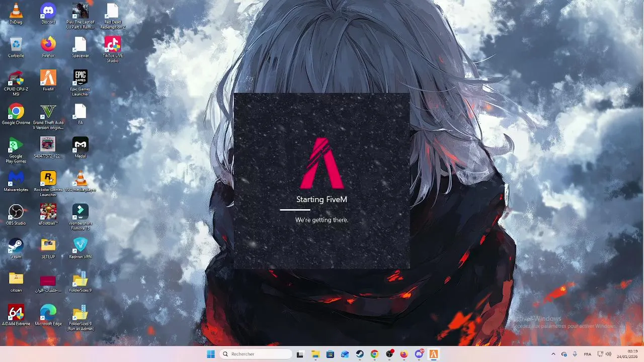Click the "Starting FiveM" text
Screen dimensions: 644x362
(321, 199)
